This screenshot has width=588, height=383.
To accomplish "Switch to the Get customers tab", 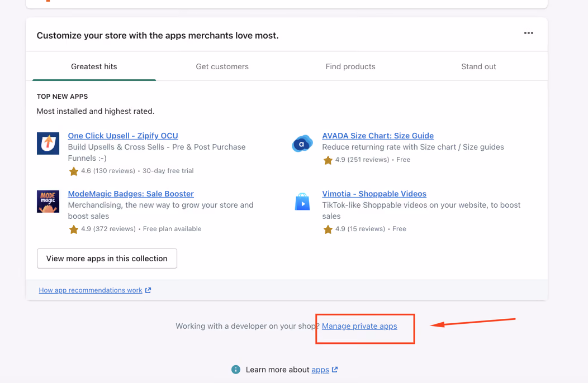I will 222,66.
